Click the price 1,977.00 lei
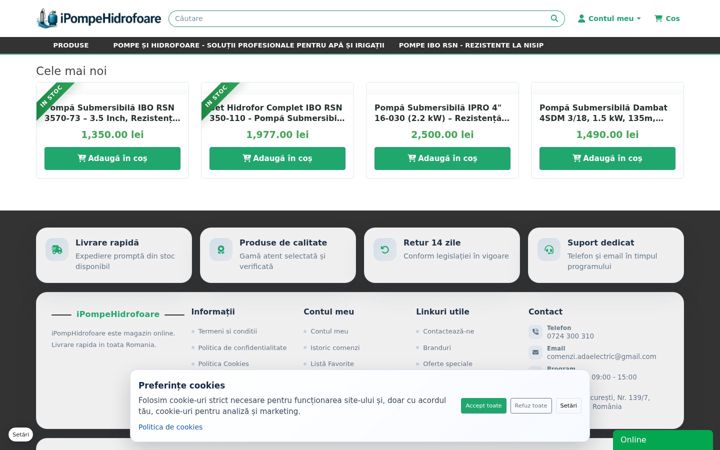Image resolution: width=720 pixels, height=450 pixels. click(277, 135)
